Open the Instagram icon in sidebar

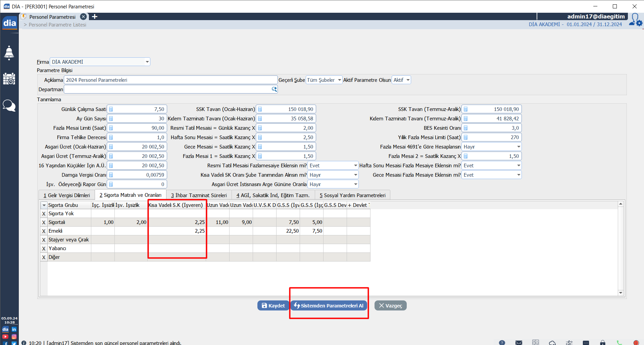click(x=14, y=337)
